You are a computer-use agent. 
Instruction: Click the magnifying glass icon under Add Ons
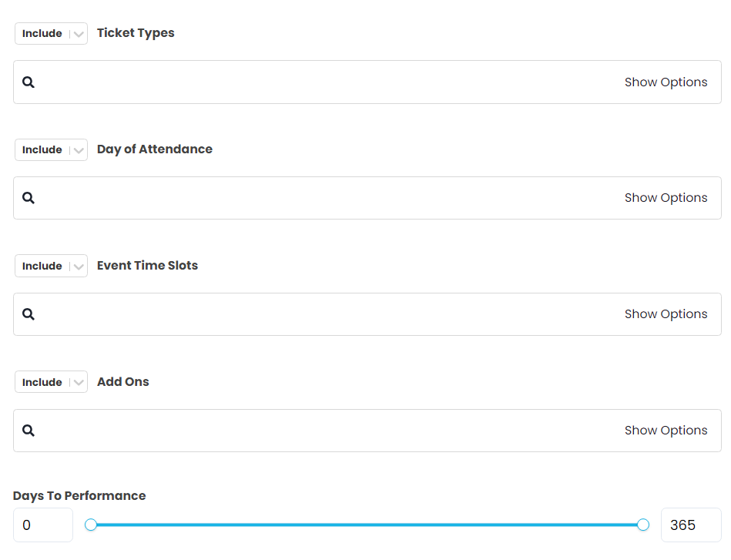pyautogui.click(x=29, y=431)
